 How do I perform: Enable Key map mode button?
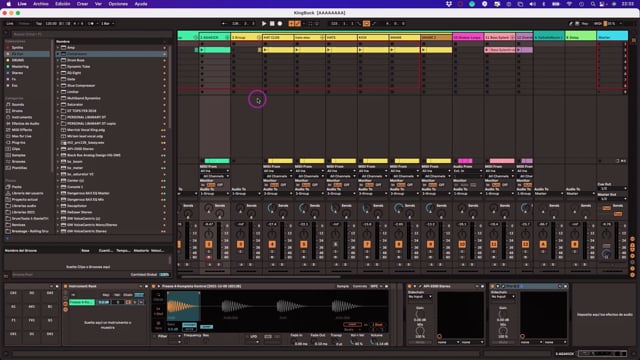[584, 24]
